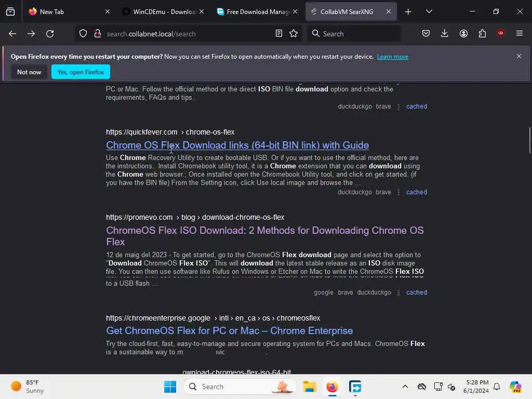Viewport: 532px width, 399px height.
Task: Open site security padlock info
Action: click(x=98, y=34)
